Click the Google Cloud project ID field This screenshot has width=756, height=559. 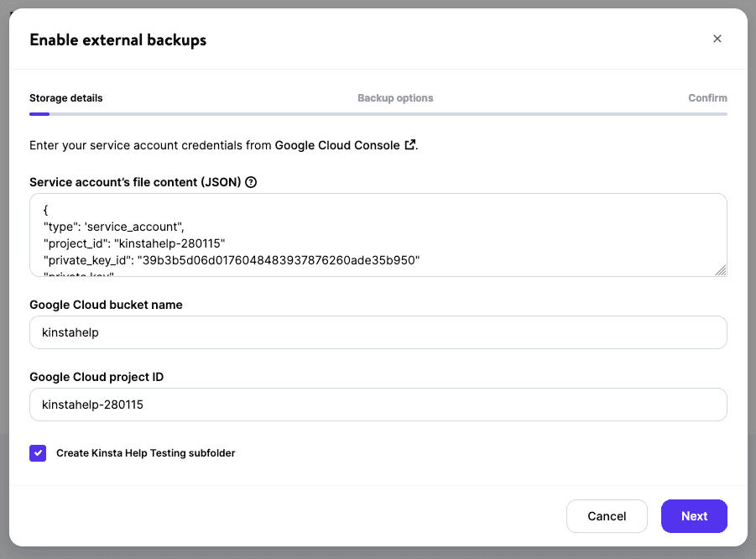pos(378,405)
